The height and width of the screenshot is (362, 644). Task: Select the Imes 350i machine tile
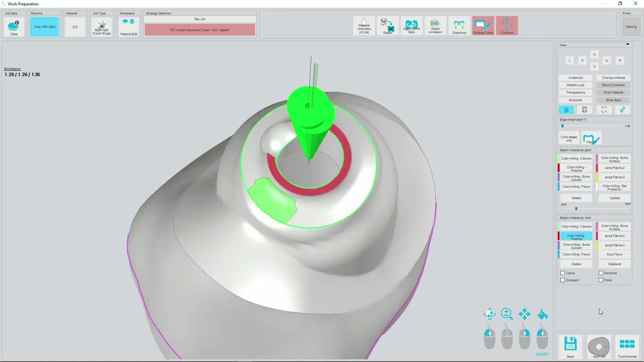(x=44, y=27)
